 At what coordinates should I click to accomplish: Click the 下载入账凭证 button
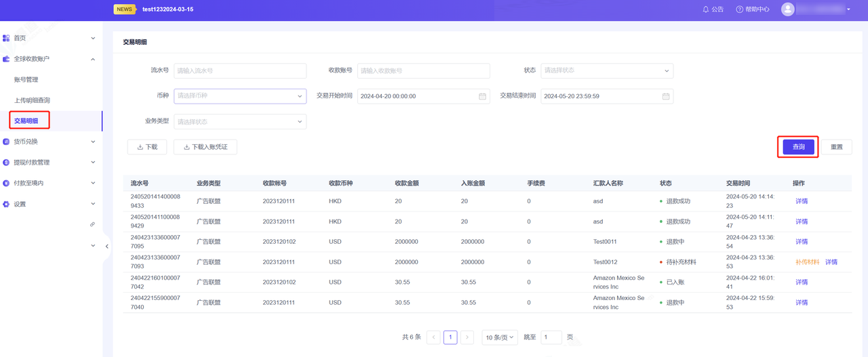(205, 147)
